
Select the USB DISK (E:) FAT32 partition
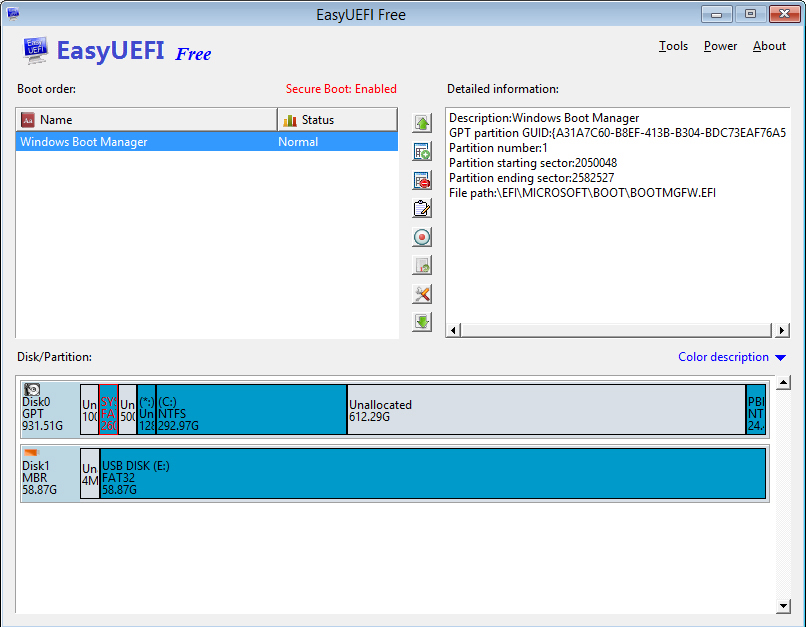pos(433,473)
